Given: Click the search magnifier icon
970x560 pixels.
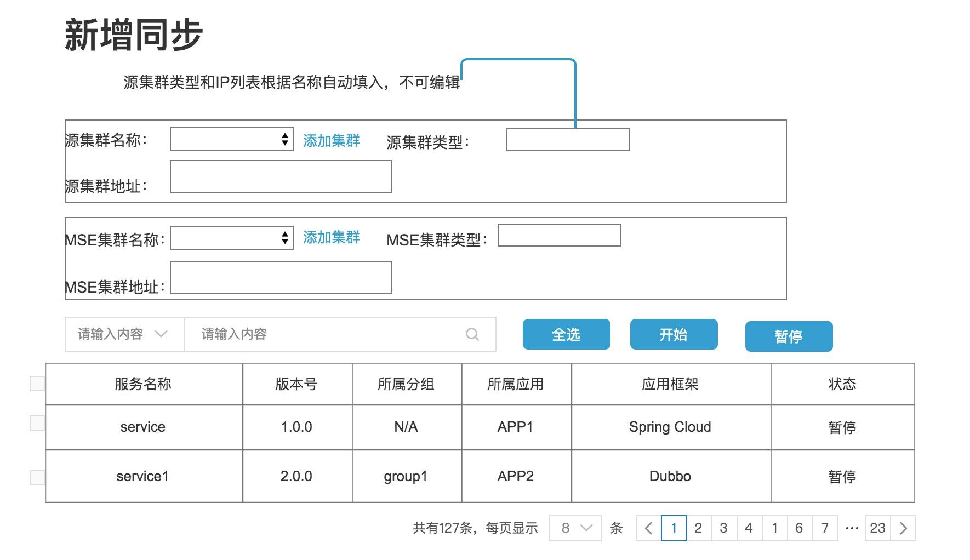Looking at the screenshot, I should 472,334.
